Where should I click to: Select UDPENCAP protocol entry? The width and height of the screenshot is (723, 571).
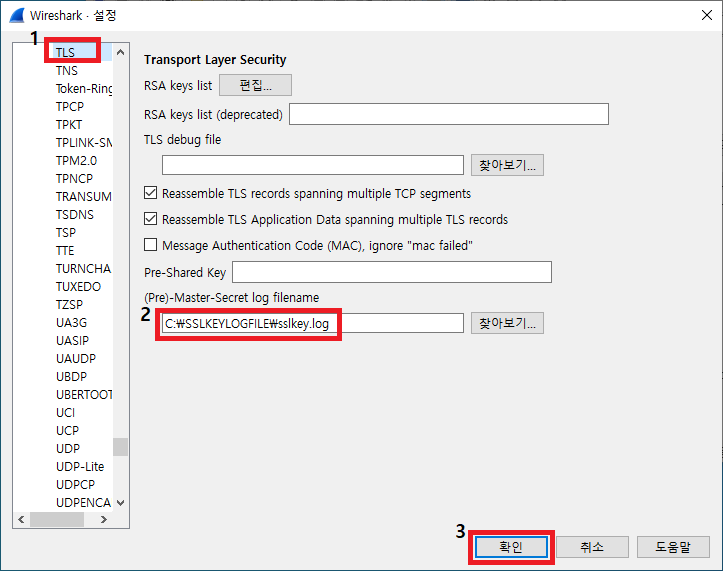[84, 502]
